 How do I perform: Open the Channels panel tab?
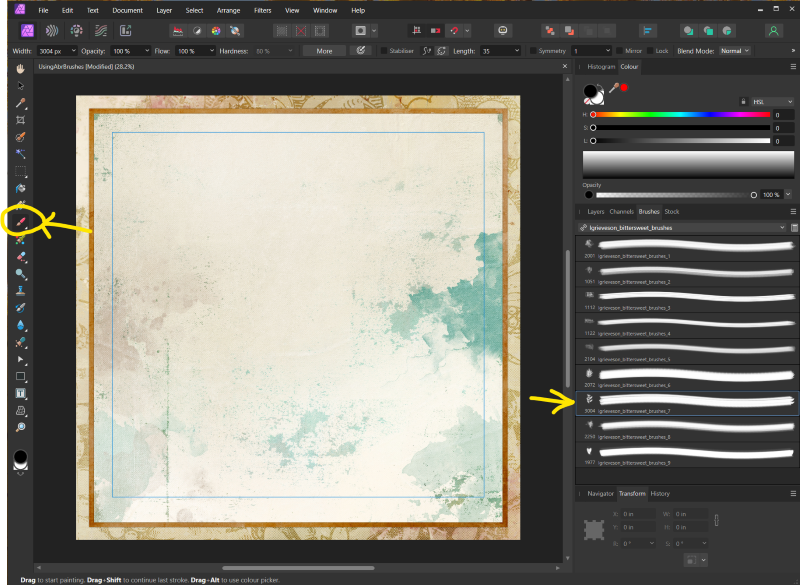(621, 212)
